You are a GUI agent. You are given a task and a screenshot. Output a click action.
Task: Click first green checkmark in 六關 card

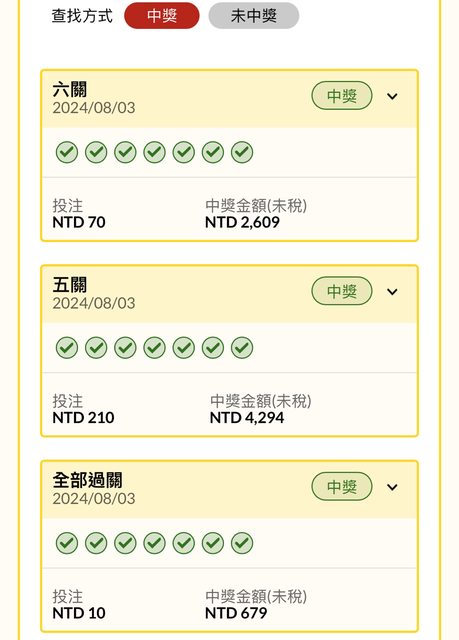click(x=67, y=152)
